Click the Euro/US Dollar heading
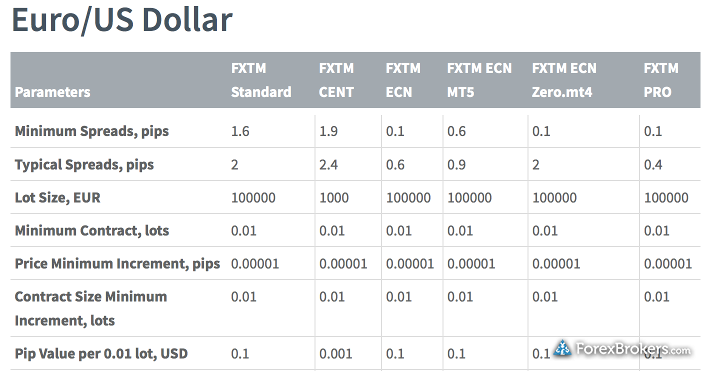Viewport: 716px width, 371px height. [x=122, y=20]
